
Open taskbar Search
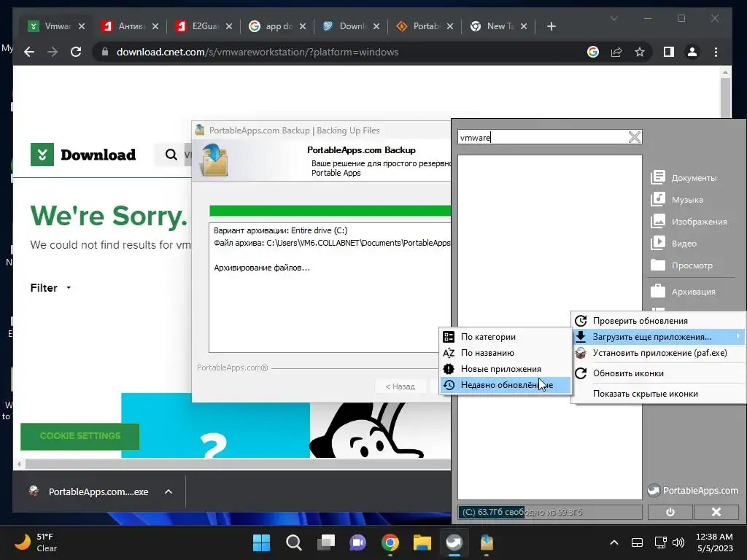[293, 542]
